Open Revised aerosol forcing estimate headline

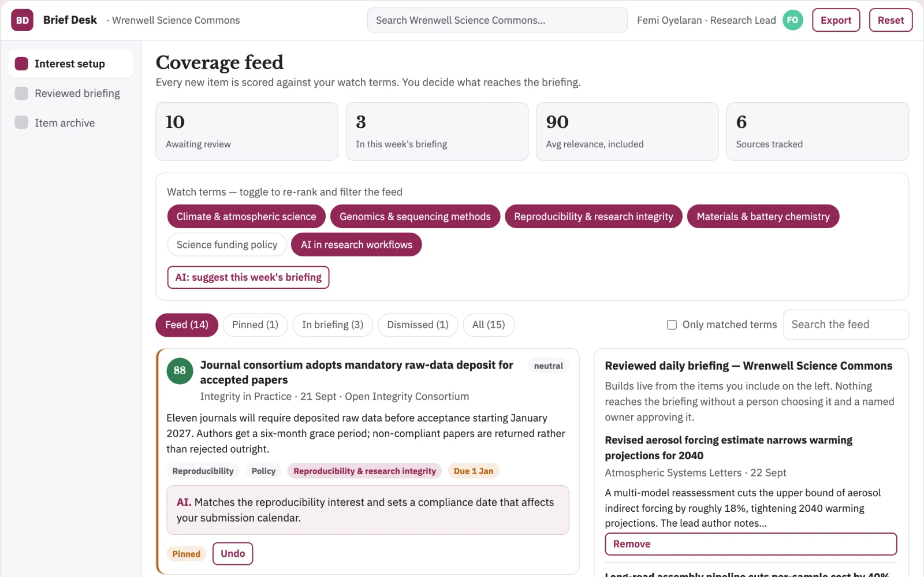pyautogui.click(x=728, y=448)
